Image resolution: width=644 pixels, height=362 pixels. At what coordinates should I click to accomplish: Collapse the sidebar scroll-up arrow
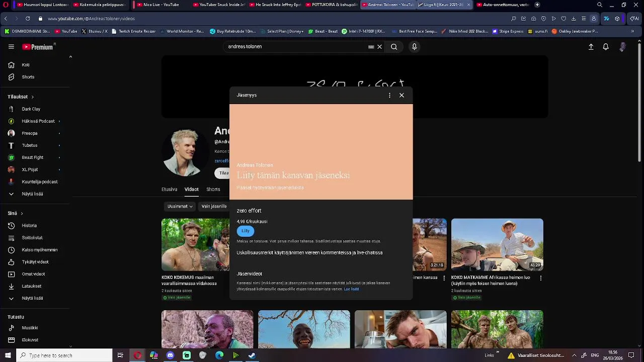coord(70,57)
